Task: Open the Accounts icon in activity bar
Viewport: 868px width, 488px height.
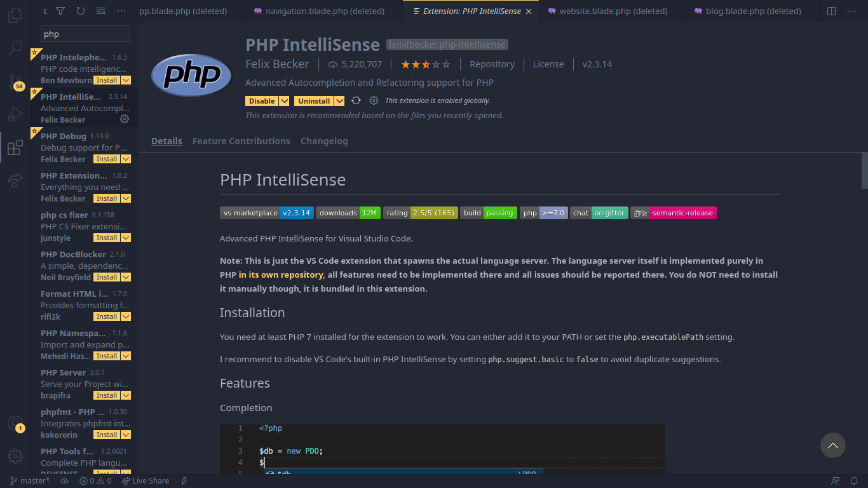Action: [15, 423]
